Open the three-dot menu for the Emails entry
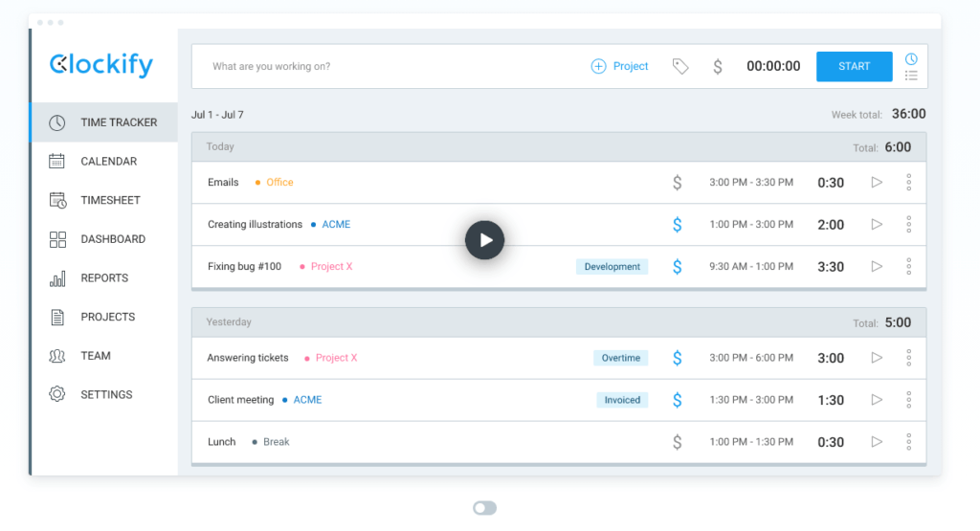Screen dimensions: 980x531 click(909, 183)
